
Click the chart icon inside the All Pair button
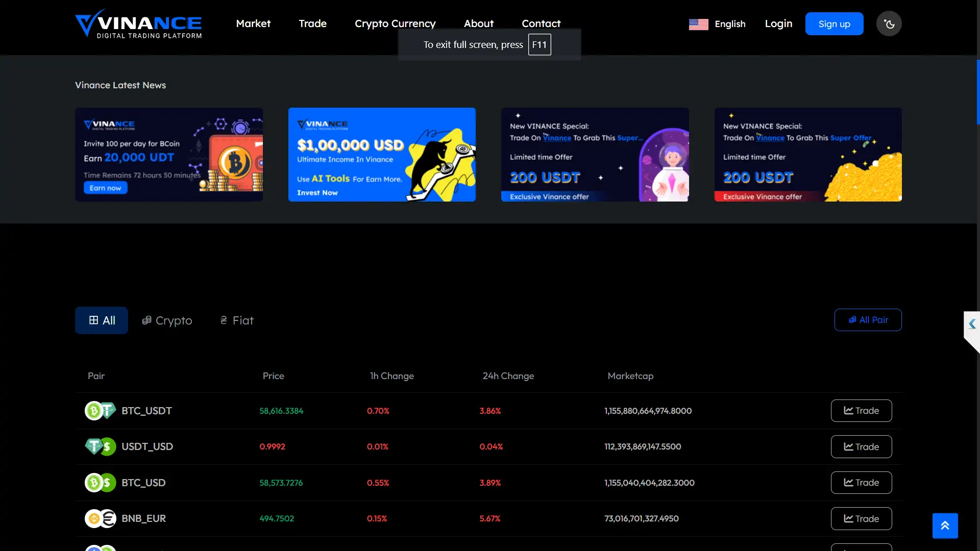[x=851, y=320]
